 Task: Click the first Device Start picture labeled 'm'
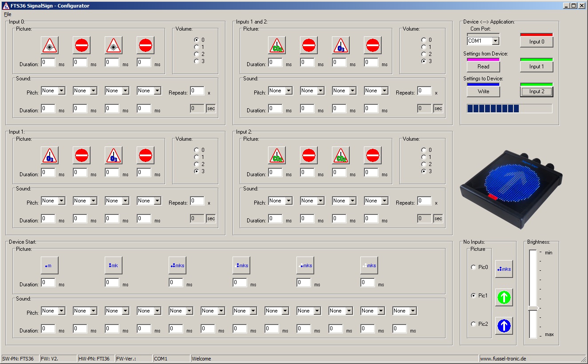pos(50,265)
